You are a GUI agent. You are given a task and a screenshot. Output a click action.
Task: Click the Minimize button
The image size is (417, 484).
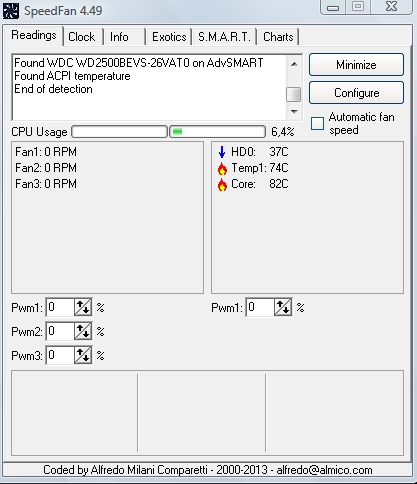coord(356,65)
